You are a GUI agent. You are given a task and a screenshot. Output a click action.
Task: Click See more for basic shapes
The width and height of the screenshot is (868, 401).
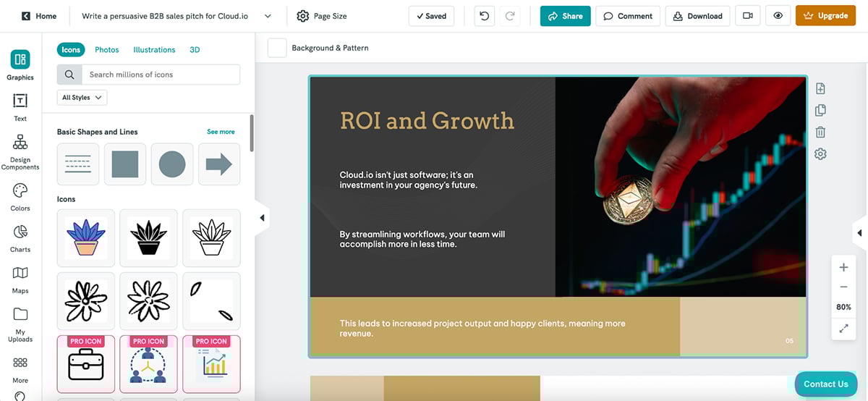click(x=221, y=132)
